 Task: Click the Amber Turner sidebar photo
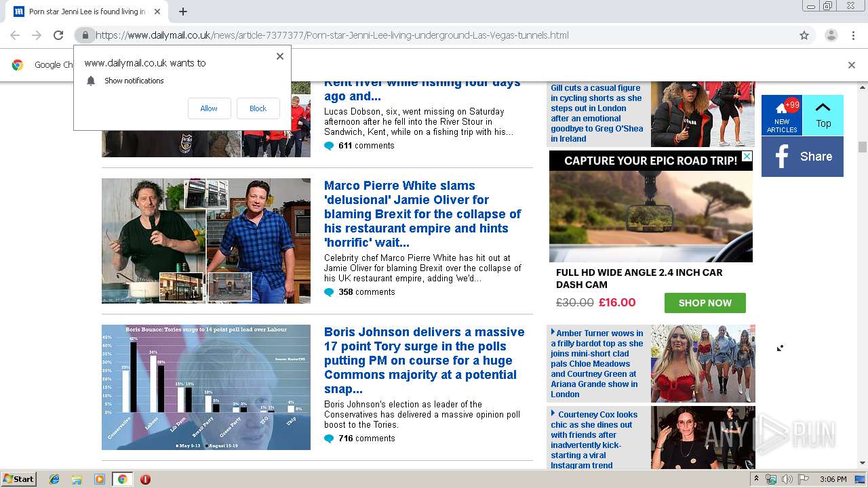click(703, 363)
